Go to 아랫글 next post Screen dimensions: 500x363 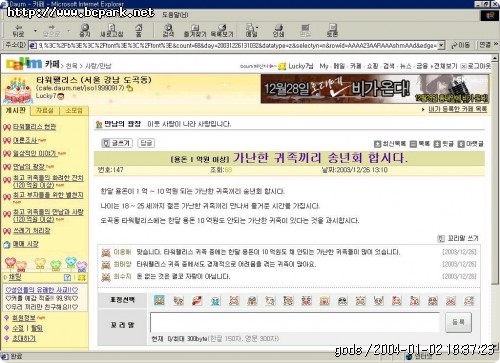click(x=470, y=144)
